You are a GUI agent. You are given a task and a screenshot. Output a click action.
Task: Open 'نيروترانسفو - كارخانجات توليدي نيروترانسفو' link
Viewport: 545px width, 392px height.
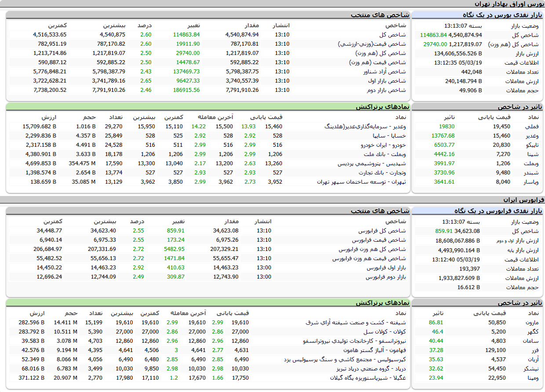click(x=355, y=341)
